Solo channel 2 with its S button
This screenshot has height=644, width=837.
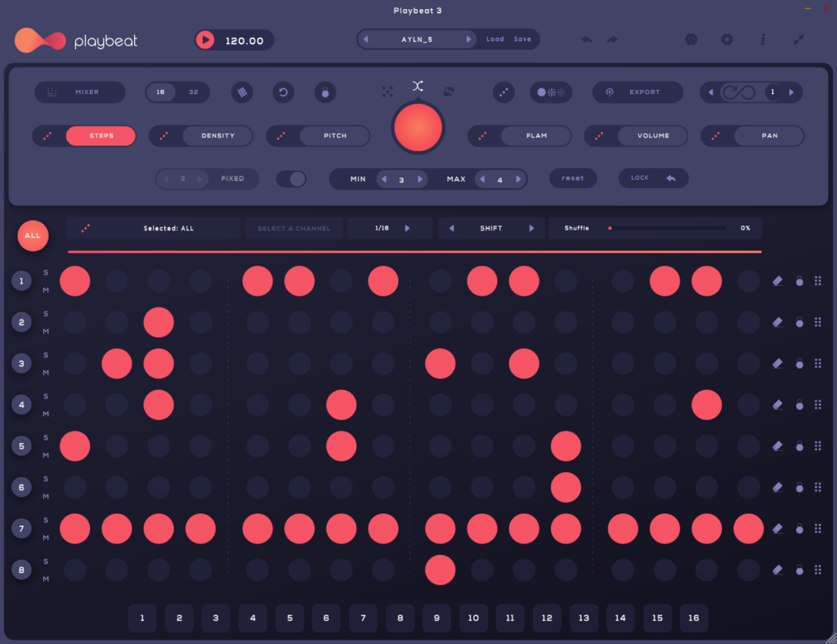(46, 314)
